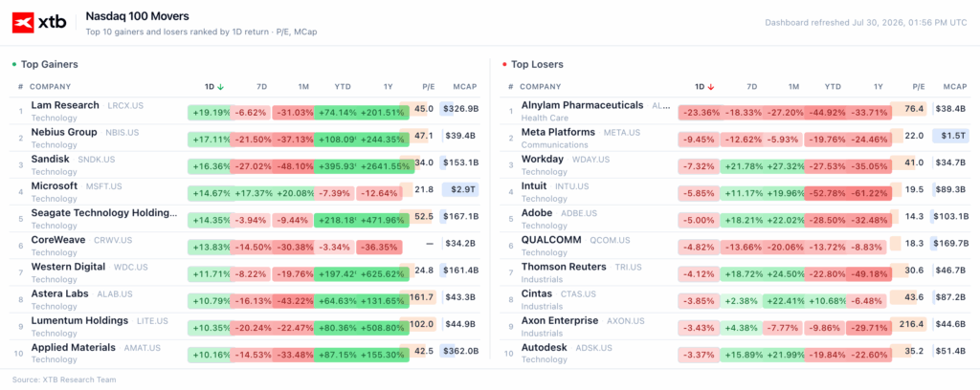Screen dimensions: 980x390
Task: Open the Lam Research company row
Action: click(245, 111)
